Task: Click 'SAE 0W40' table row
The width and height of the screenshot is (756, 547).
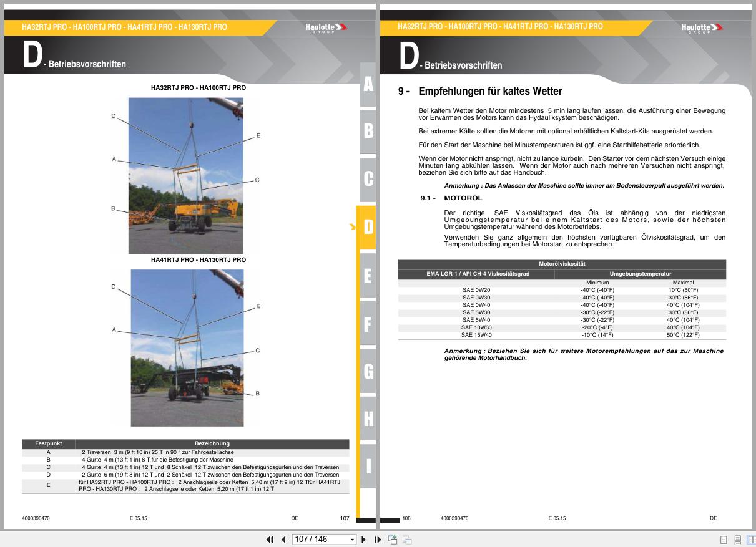Action: (562, 305)
